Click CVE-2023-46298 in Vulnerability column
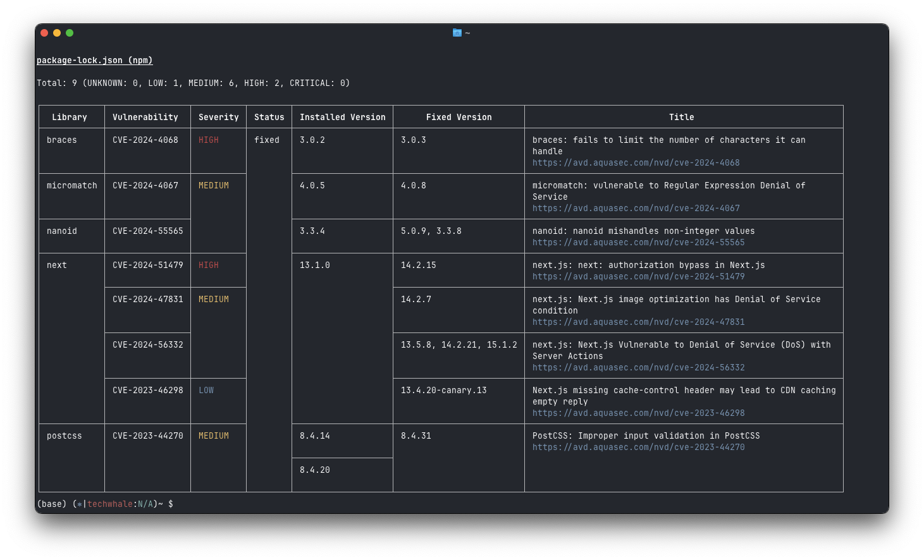This screenshot has width=924, height=560. [148, 391]
